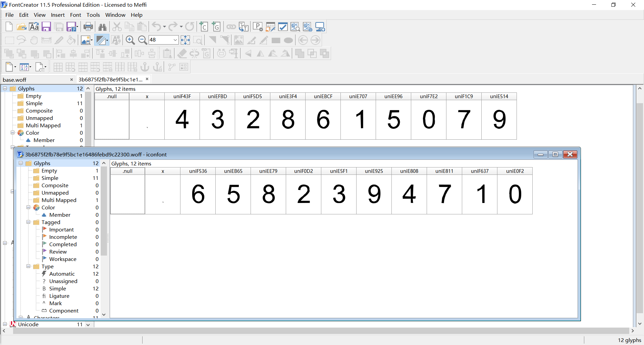Open the Font menu

click(75, 15)
